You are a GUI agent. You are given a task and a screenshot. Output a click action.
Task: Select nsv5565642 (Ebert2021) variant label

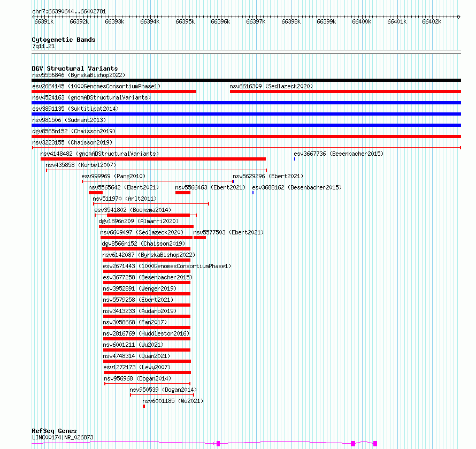[x=124, y=187]
